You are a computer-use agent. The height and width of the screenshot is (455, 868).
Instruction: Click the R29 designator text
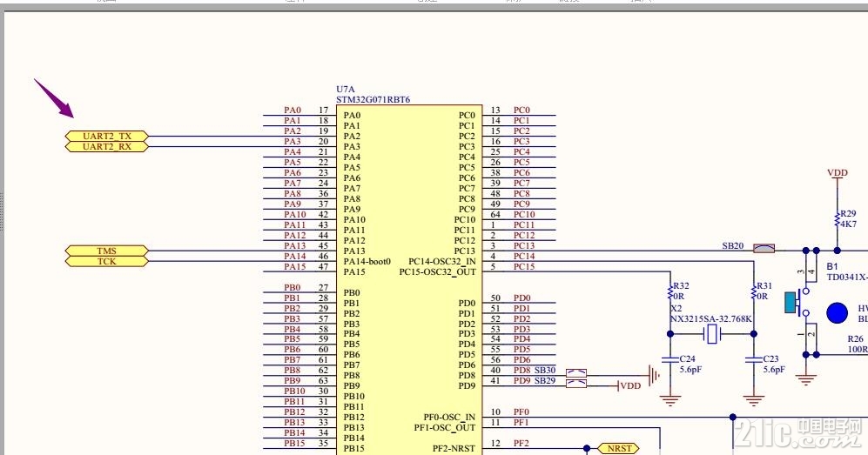click(x=848, y=213)
